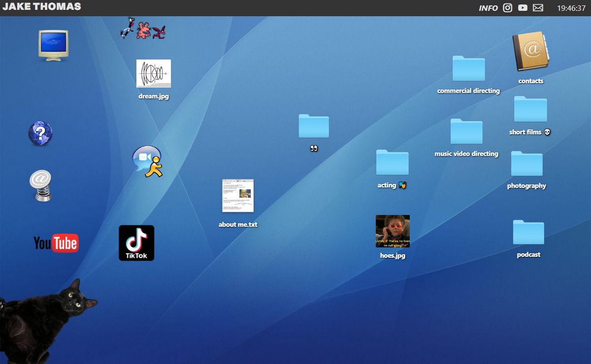
Task: Open the blue-screen computer monitor icon
Action: (53, 45)
